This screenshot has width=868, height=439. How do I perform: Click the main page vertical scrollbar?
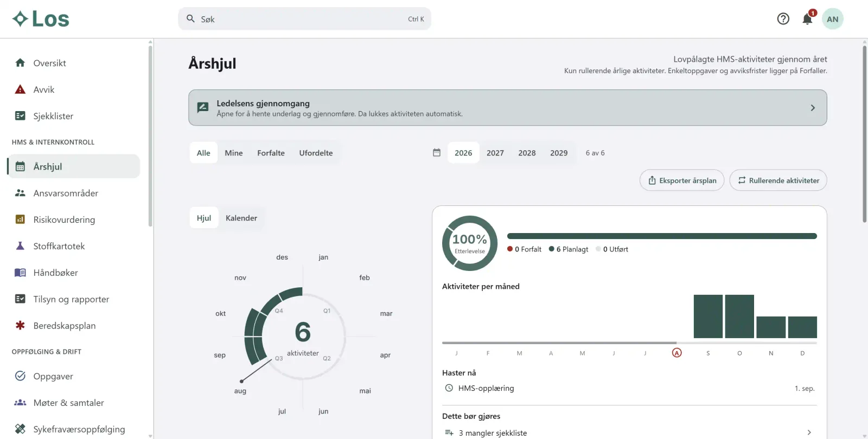click(x=865, y=134)
